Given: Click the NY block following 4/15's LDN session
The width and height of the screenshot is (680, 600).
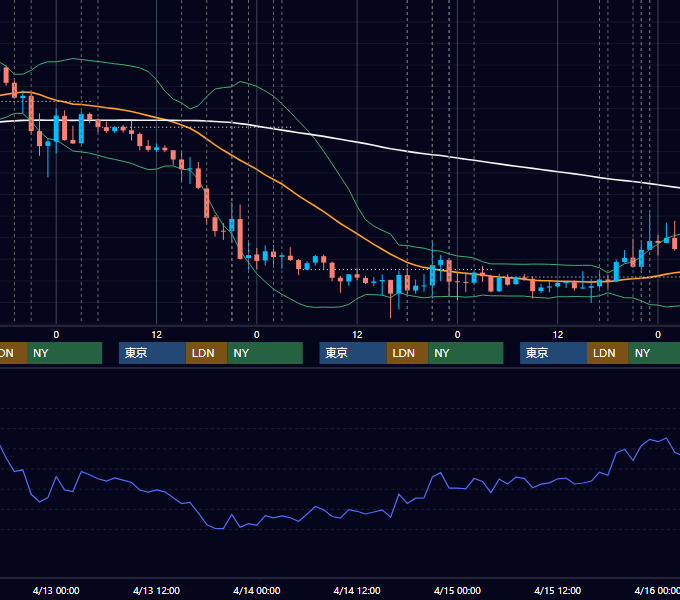Looking at the screenshot, I should coord(654,353).
